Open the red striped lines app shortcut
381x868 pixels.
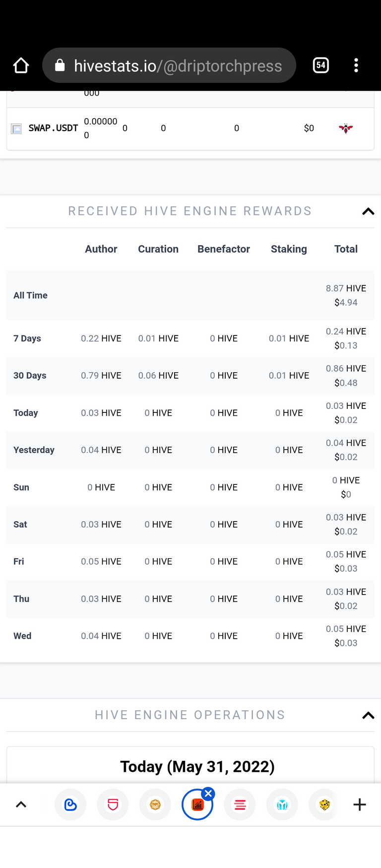240,804
